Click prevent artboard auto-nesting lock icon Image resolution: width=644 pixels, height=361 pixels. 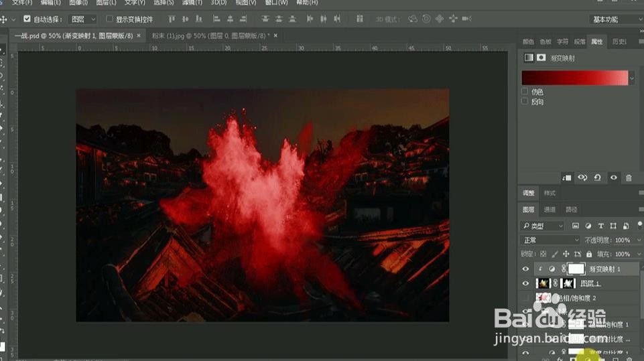click(578, 254)
